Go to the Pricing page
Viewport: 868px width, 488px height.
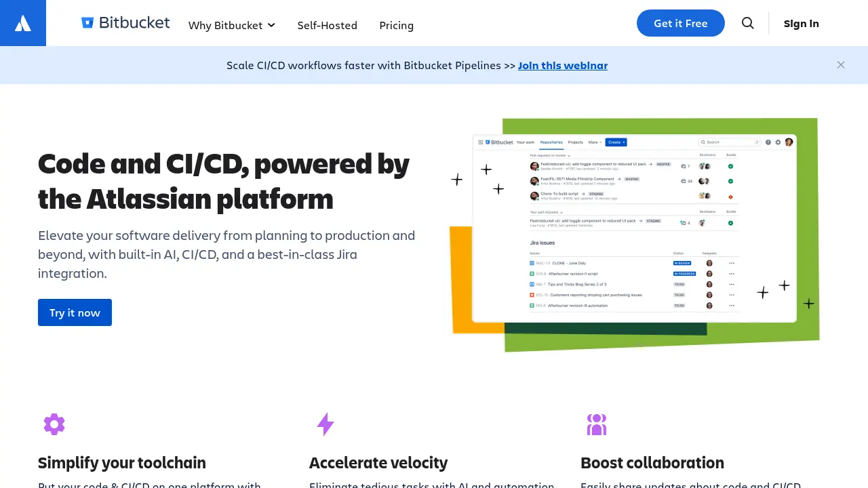[397, 25]
